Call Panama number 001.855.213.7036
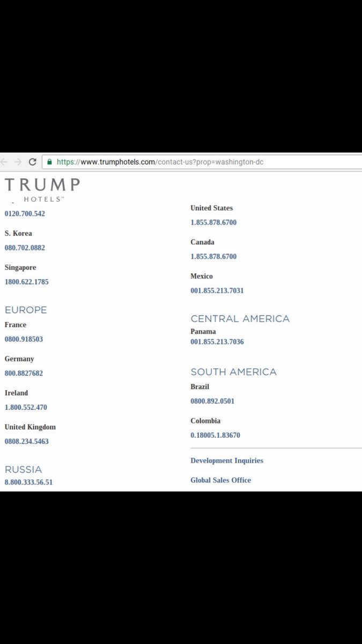Viewport: 362px width, 644px height. coord(217,341)
